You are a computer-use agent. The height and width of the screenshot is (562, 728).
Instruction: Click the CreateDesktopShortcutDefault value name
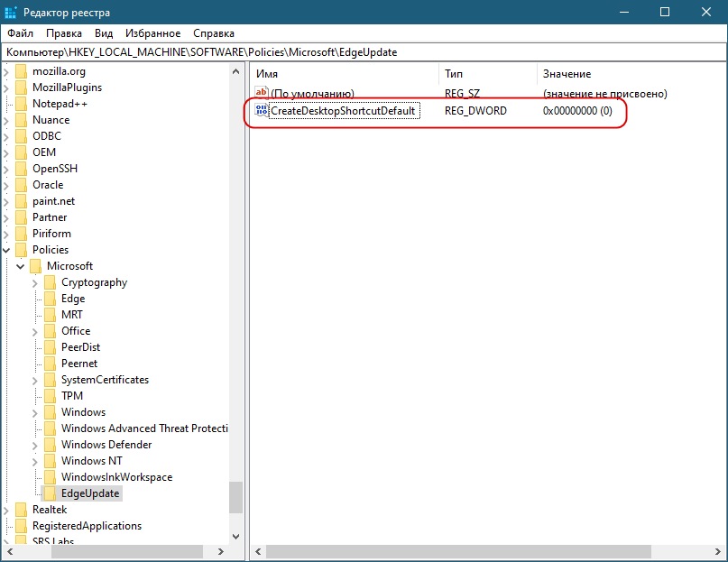pos(343,111)
